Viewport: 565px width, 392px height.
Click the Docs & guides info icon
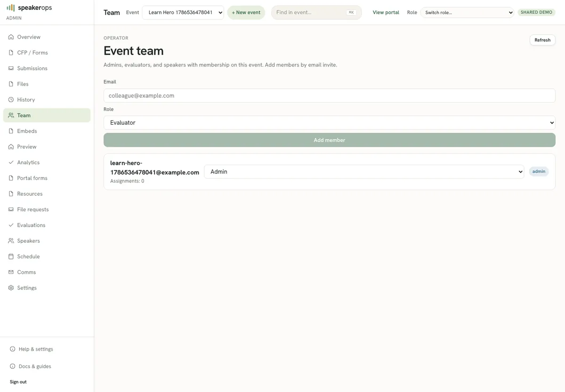13,366
